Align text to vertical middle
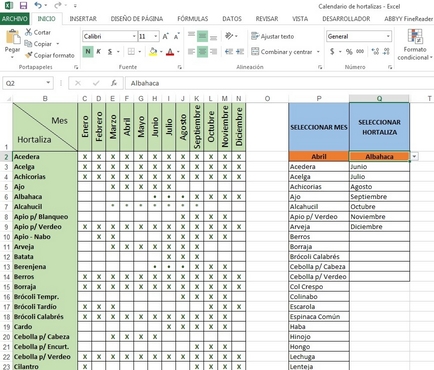The image size is (434, 370). [x=202, y=36]
